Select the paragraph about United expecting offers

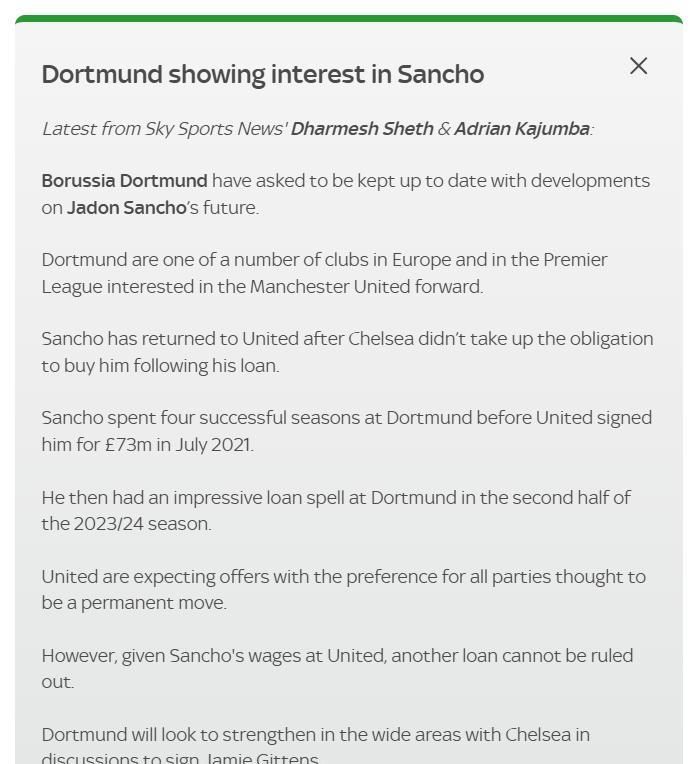(x=344, y=590)
